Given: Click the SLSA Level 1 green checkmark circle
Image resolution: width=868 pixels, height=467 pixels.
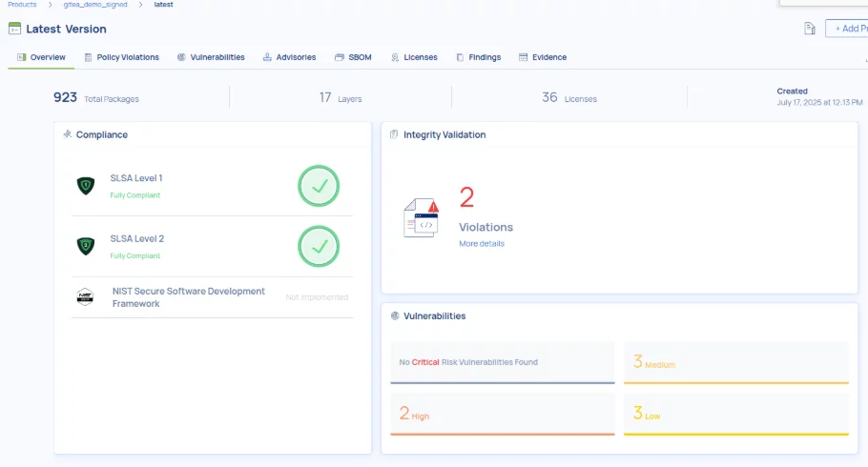Looking at the screenshot, I should click(319, 186).
